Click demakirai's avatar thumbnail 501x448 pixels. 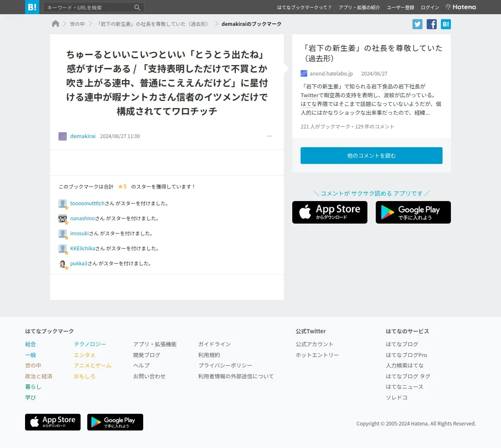click(x=63, y=136)
